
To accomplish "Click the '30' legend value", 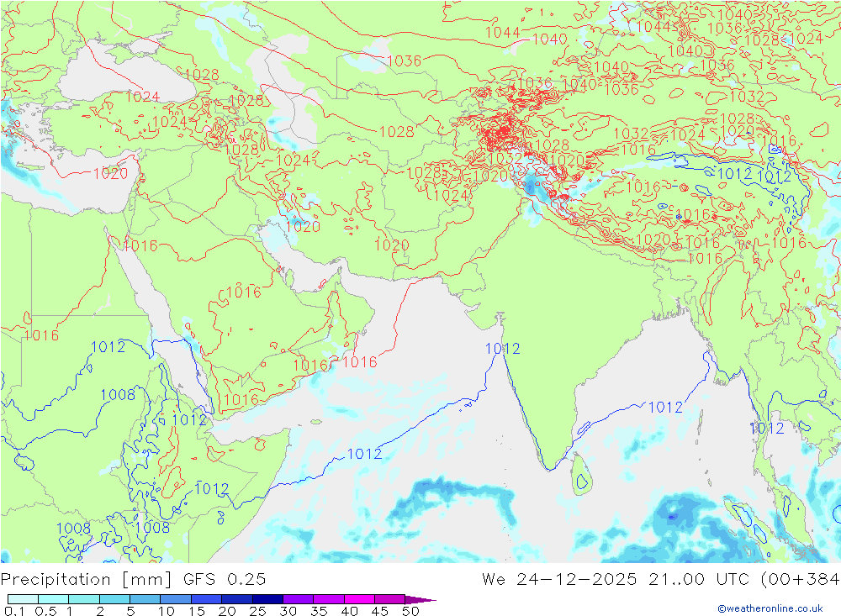I will (x=288, y=611).
